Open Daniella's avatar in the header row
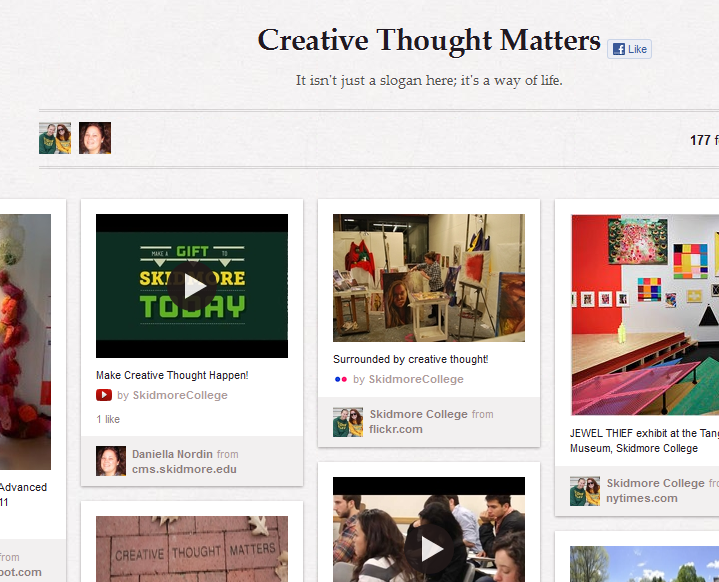 click(95, 138)
